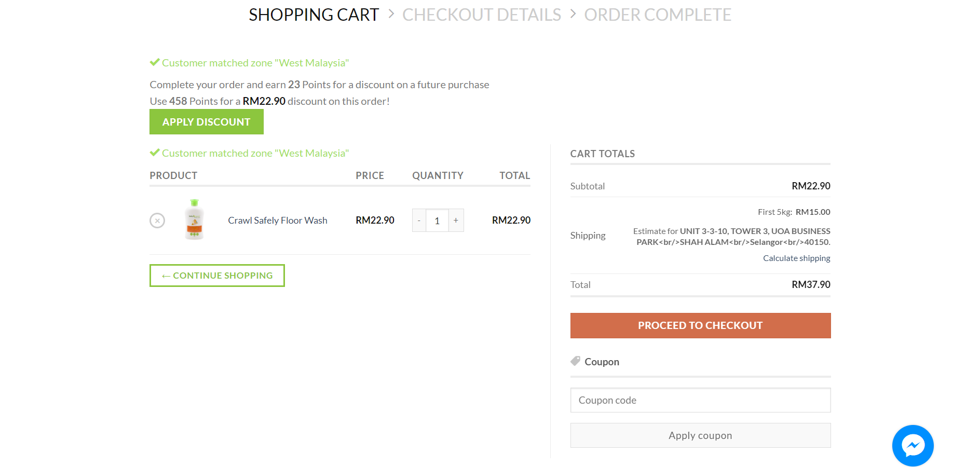Remove Crawl Safely Floor Wash from cart
This screenshot has height=467, width=980.
(157, 221)
